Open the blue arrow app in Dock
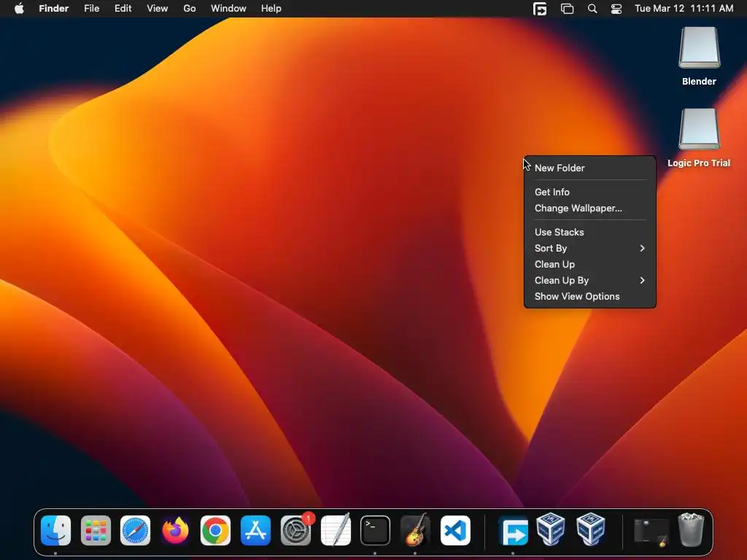Screen dimensions: 747x560 513,531
